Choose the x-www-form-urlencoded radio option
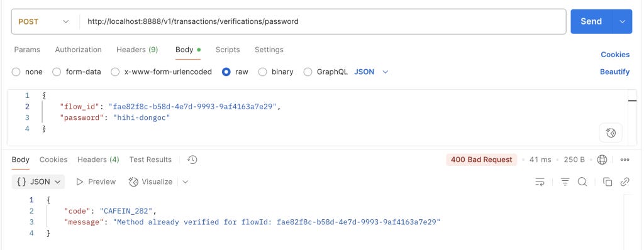Screen dimensions: 644x250 pos(115,72)
